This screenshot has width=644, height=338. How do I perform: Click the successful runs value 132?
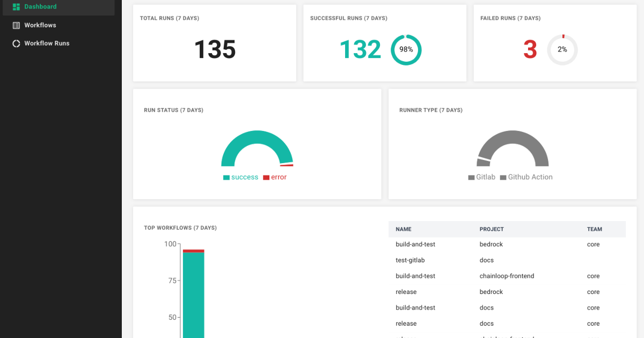point(361,49)
